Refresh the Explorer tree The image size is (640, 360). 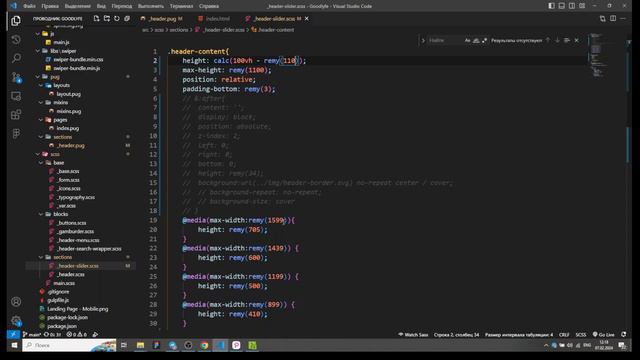pyautogui.click(x=117, y=18)
